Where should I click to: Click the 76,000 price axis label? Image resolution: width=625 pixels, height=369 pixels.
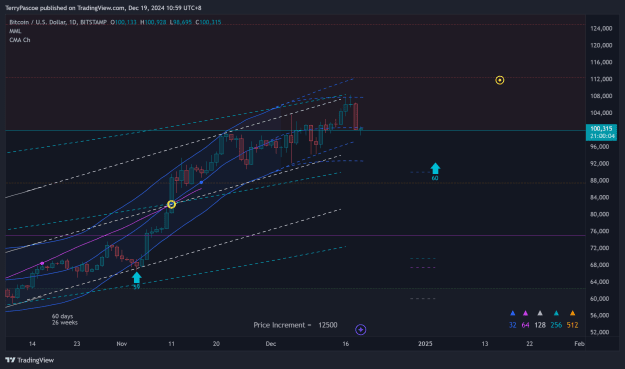pos(599,231)
